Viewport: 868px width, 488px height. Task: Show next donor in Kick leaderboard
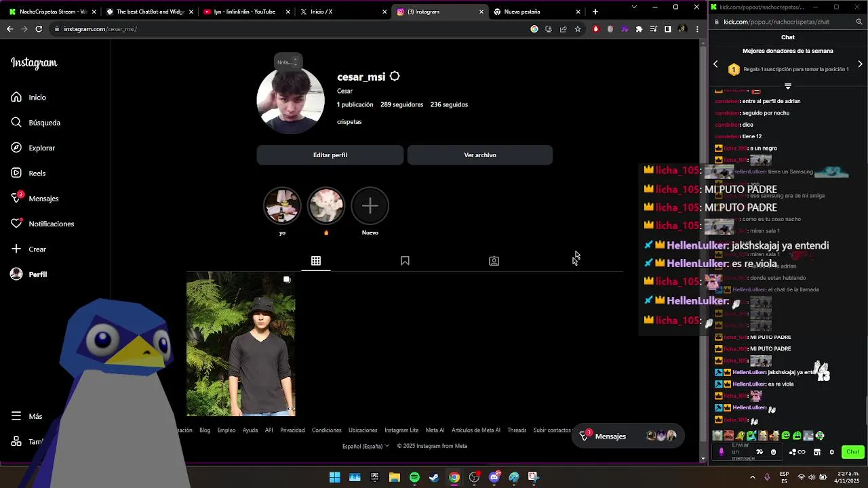coord(861,64)
